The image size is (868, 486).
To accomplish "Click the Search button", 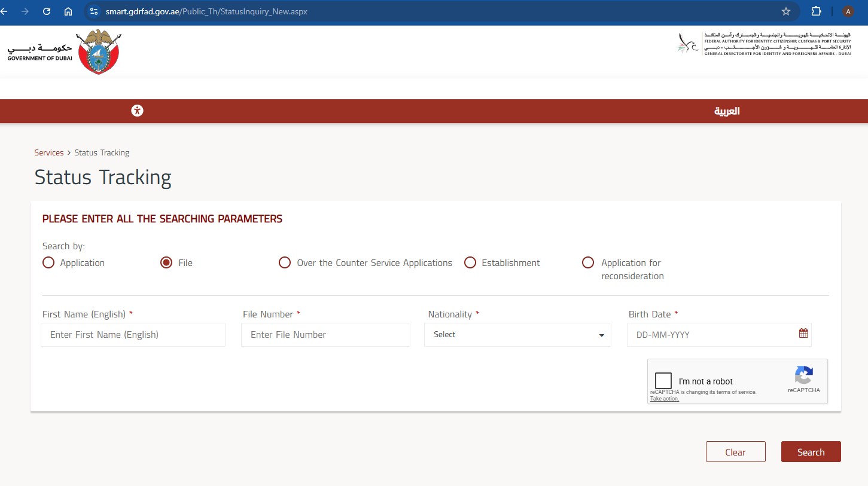I will click(x=811, y=452).
